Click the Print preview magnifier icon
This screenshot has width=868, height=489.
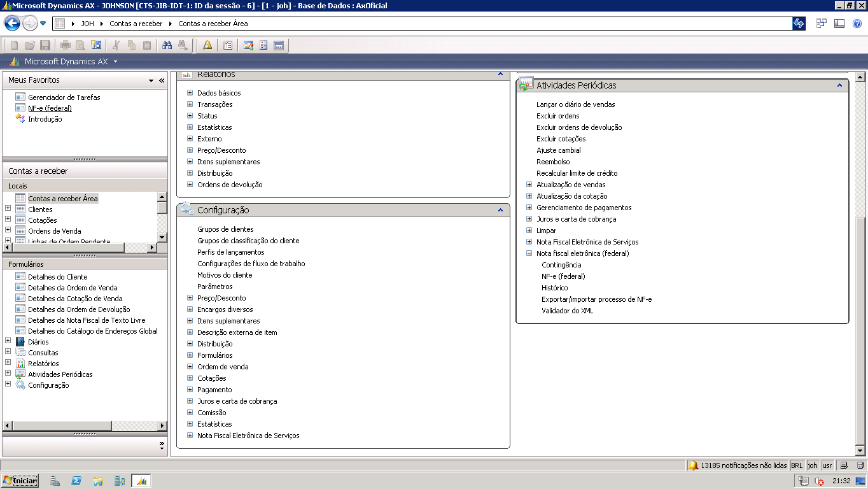[80, 45]
